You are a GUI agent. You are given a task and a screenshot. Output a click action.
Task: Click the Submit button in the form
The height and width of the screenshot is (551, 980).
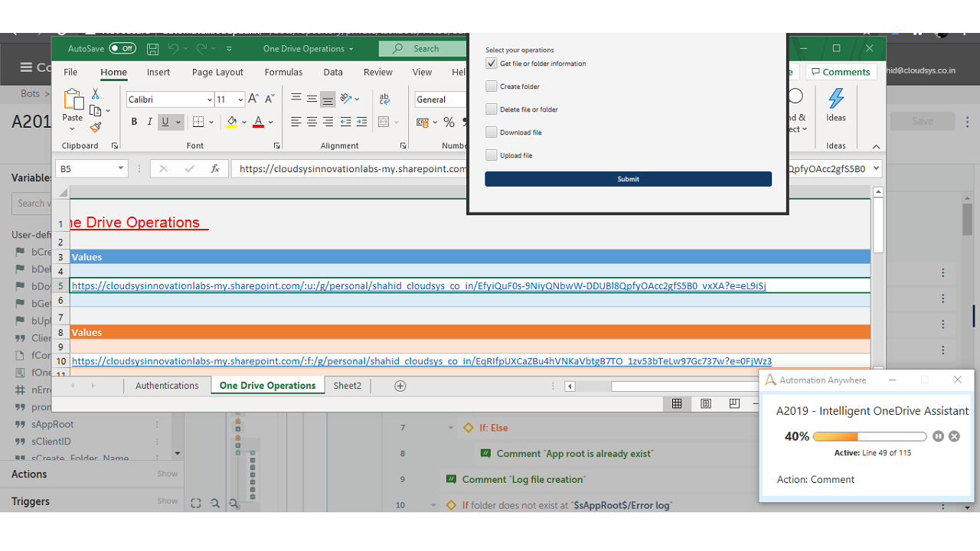click(x=628, y=179)
